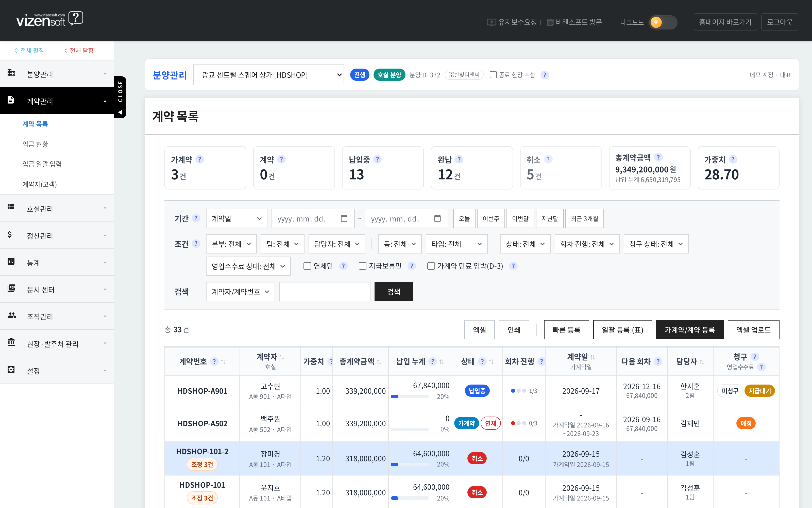812x508 pixels.
Task: Click the help icon next to 완납 card
Action: pos(459,159)
